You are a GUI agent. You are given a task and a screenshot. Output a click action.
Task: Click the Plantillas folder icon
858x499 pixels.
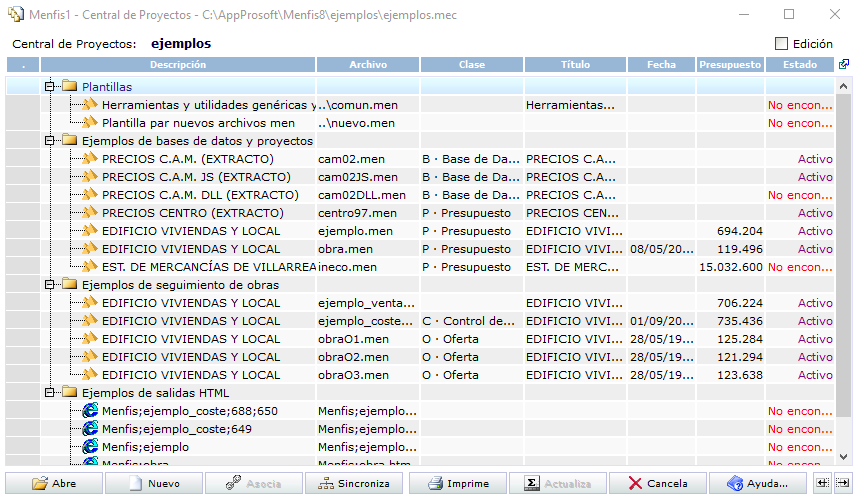coord(69,86)
